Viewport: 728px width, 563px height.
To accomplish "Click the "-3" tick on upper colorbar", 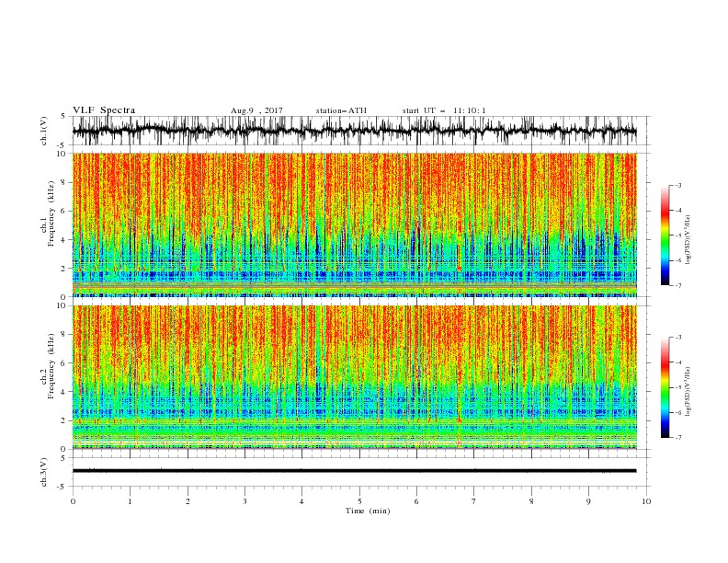I will 677,185.
